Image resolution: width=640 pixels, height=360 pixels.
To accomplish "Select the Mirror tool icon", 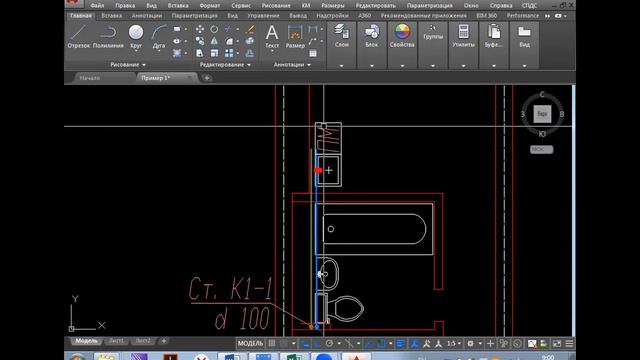I will click(x=214, y=41).
